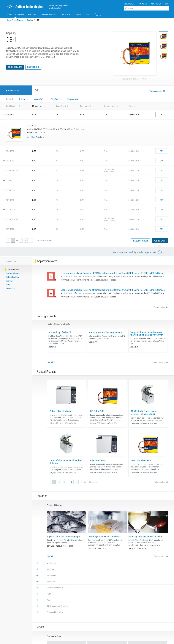Open the United States region dropdown
Screen dimensions: 174x644
pos(156,4)
